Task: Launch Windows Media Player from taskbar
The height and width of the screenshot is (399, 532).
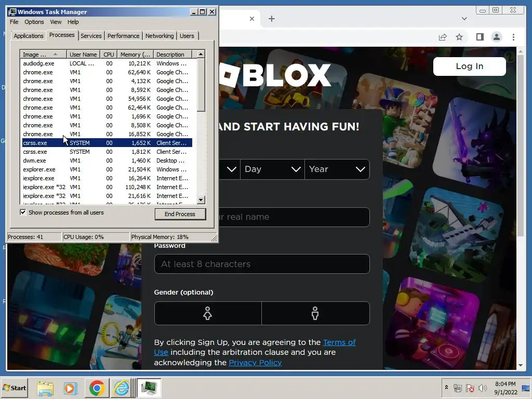Action: pyautogui.click(x=70, y=388)
